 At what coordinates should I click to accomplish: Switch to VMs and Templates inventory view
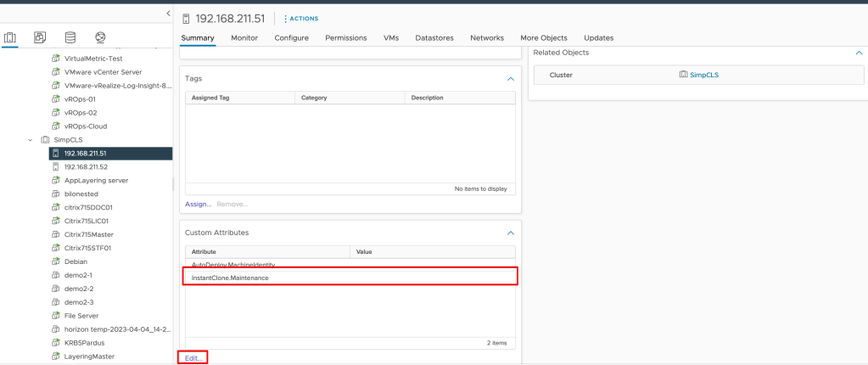[40, 37]
